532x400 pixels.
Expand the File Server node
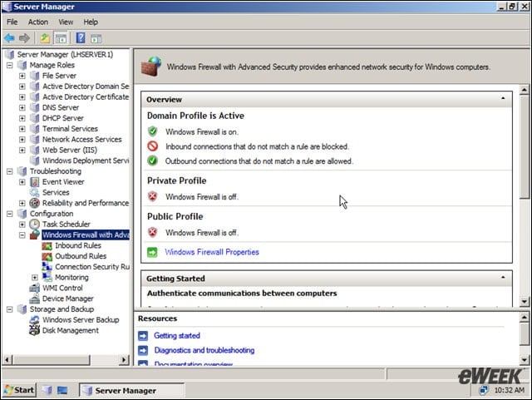pyautogui.click(x=22, y=76)
